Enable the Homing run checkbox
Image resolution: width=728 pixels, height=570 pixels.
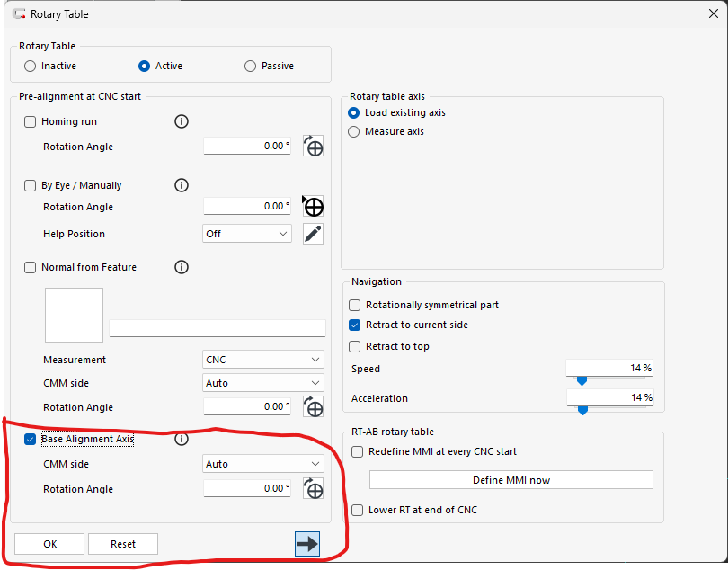click(31, 121)
